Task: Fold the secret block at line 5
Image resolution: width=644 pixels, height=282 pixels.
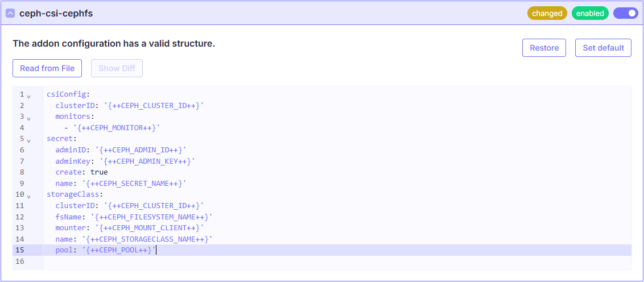Action: point(28,140)
